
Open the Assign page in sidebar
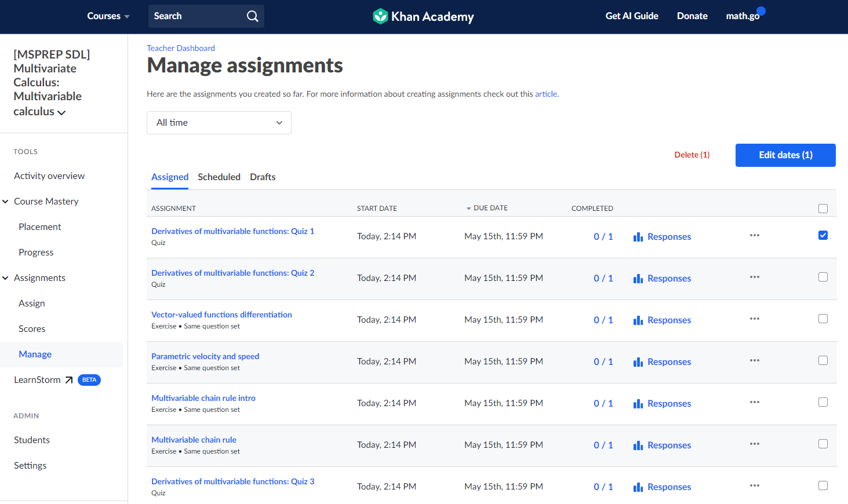32,304
